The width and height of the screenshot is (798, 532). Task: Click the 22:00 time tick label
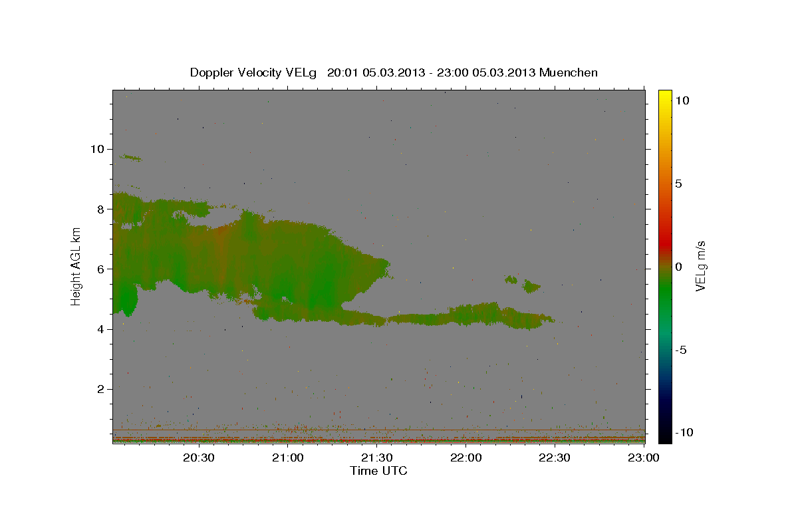pos(466,458)
